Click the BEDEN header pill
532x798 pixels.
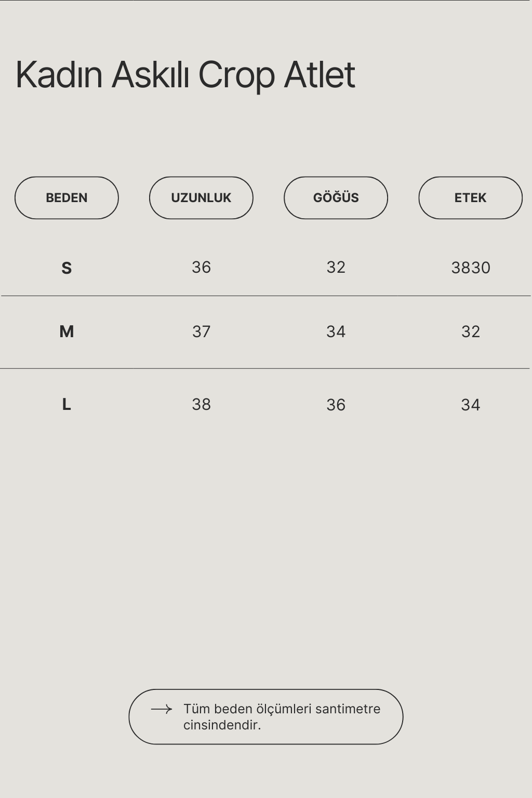[66, 198]
